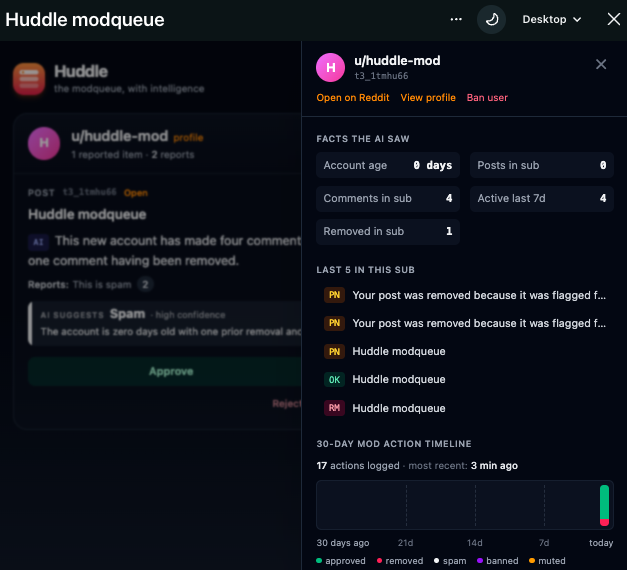Click the Huddle modqueue post title
The width and height of the screenshot is (627, 570).
87,215
